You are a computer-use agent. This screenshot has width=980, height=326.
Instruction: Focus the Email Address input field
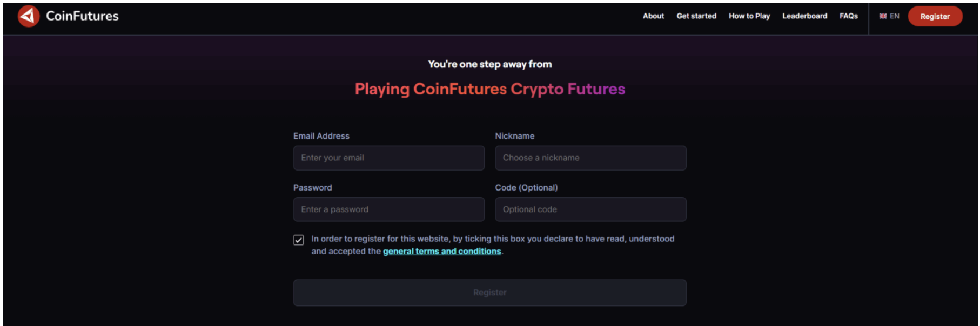(388, 158)
